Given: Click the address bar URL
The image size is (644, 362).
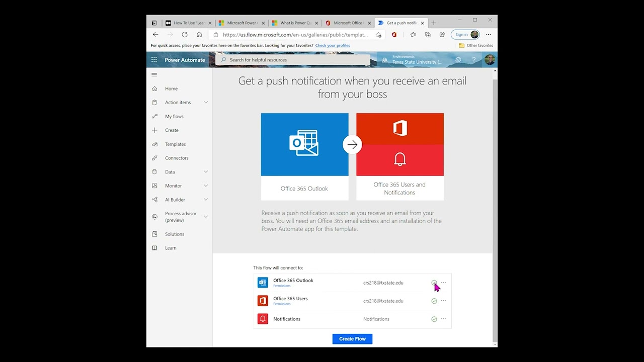Looking at the screenshot, I should [295, 35].
